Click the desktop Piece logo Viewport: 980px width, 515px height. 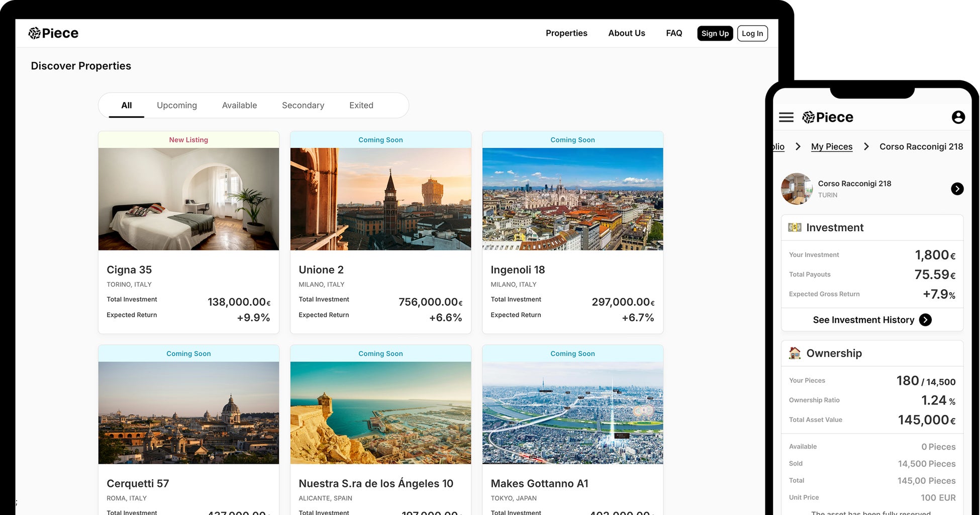click(x=53, y=33)
